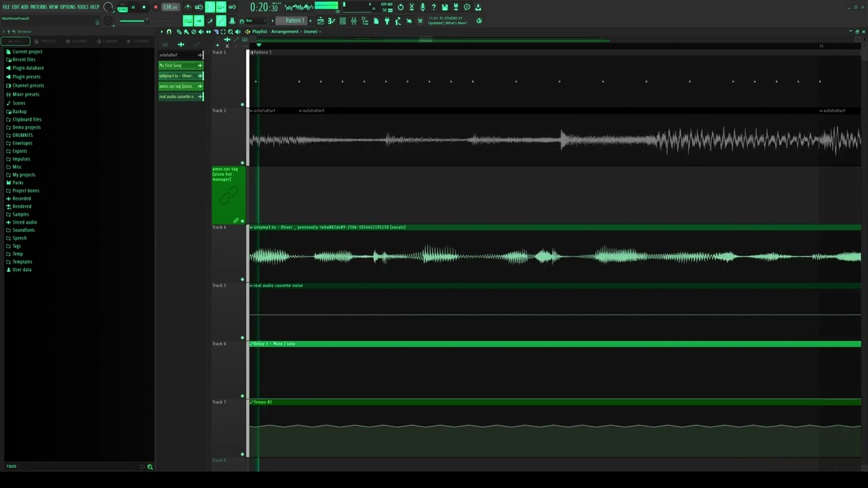This screenshot has height=488, width=868.
Task: Select the My First Song clip in picker
Action: [180, 66]
